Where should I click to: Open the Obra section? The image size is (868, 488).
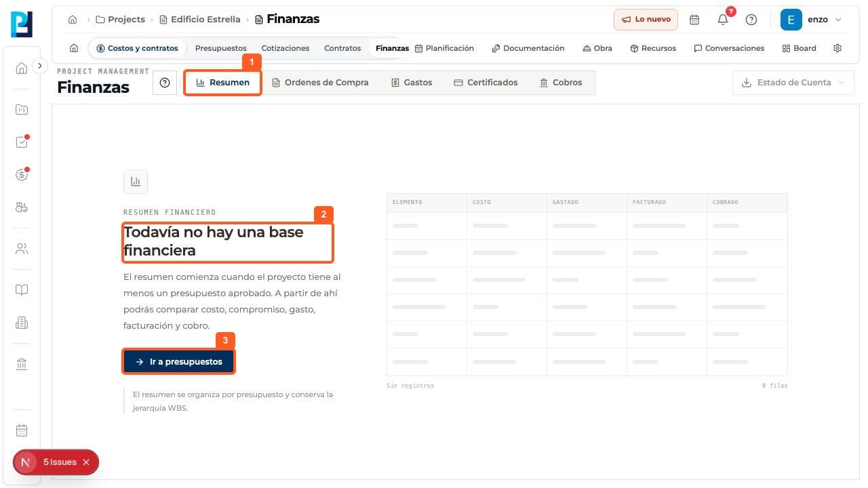[597, 48]
